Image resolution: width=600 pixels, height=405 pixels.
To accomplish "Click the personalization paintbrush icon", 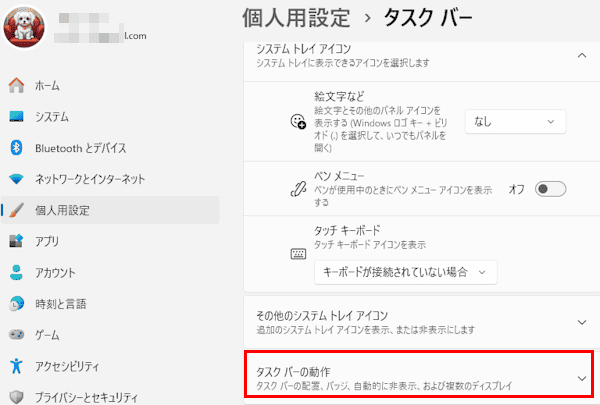I will 16,210.
